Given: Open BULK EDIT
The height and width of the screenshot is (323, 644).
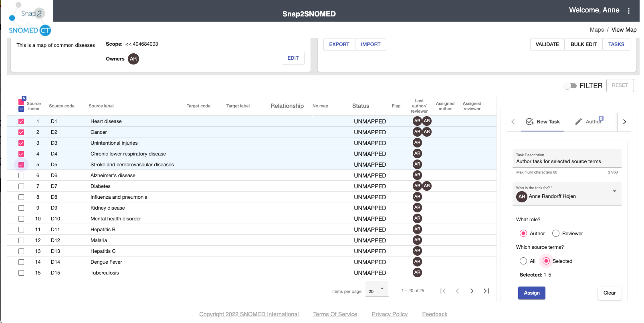Looking at the screenshot, I should point(583,44).
